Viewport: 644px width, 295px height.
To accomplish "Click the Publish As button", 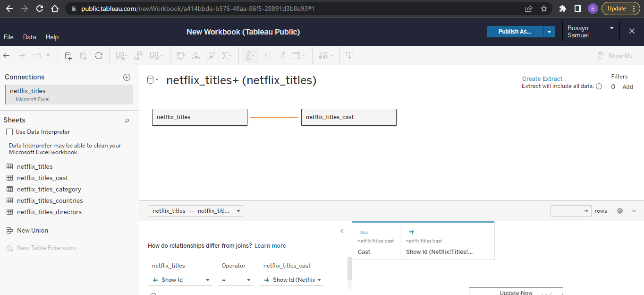I will (515, 32).
